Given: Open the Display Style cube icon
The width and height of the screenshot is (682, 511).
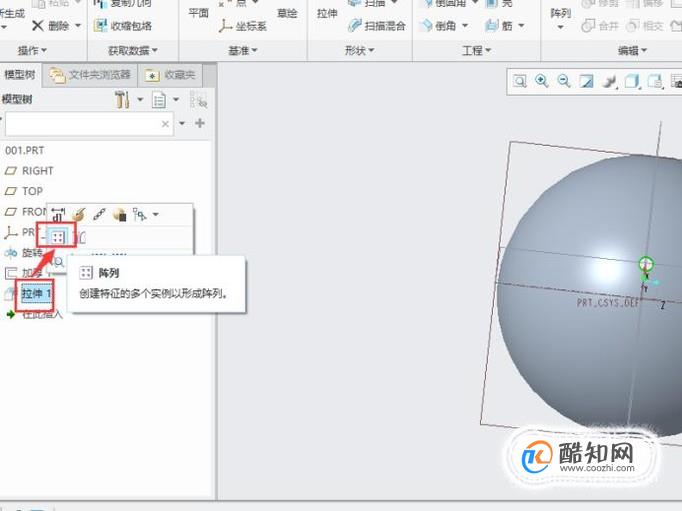Looking at the screenshot, I should 632,81.
